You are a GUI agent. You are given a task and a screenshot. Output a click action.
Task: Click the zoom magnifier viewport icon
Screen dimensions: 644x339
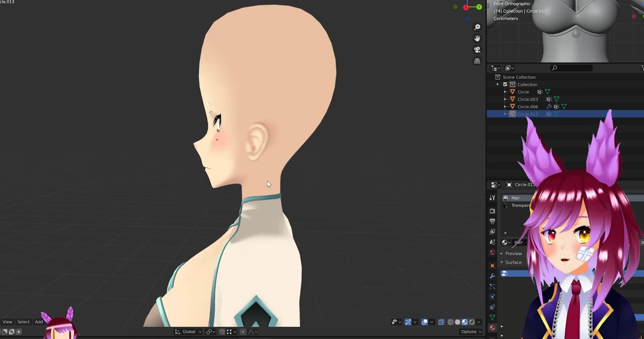[x=477, y=27]
